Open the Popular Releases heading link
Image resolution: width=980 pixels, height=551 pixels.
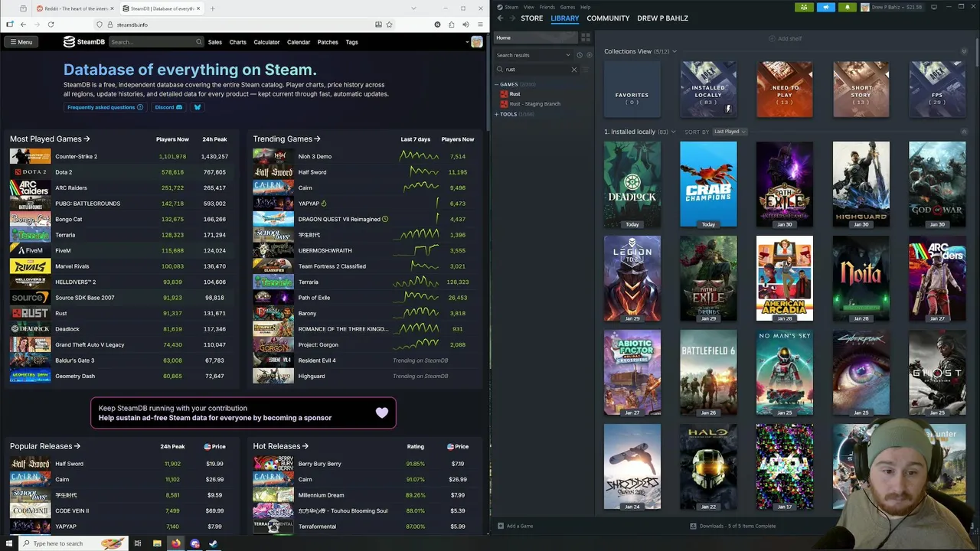pos(45,446)
